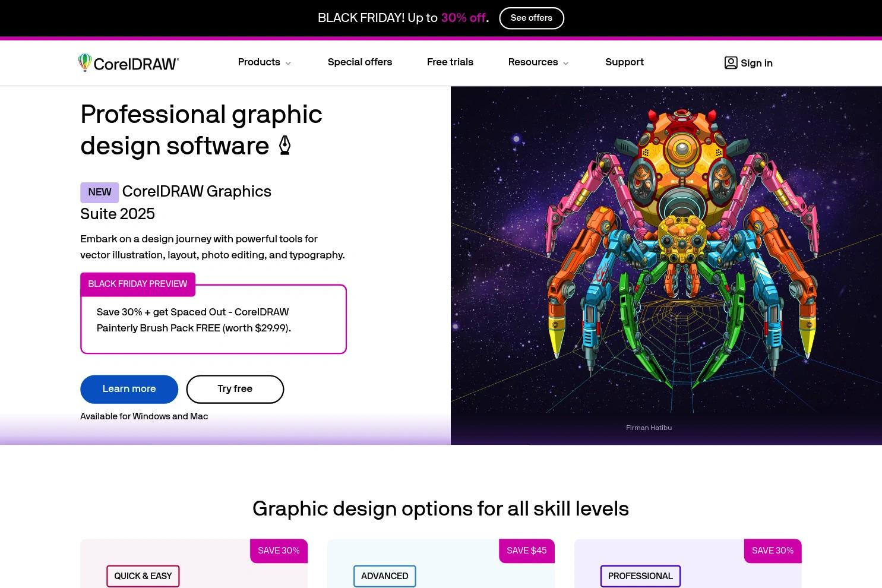Expand the Resources dropdown chevron

pos(565,63)
